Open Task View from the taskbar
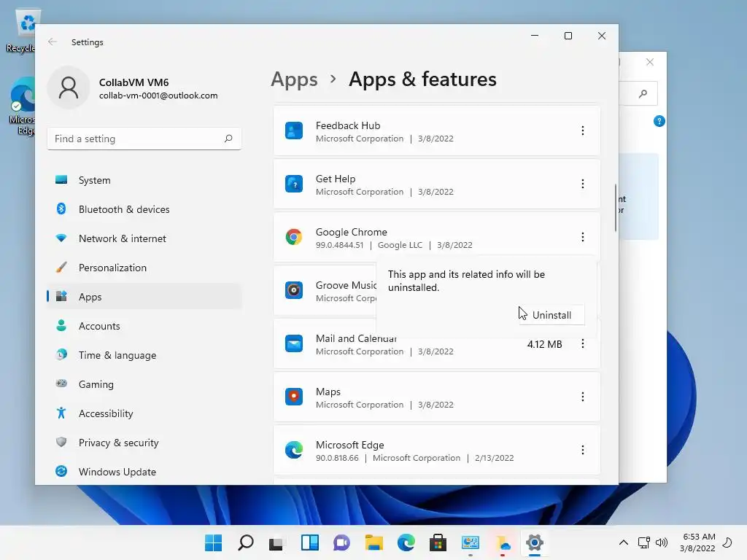 [x=276, y=542]
